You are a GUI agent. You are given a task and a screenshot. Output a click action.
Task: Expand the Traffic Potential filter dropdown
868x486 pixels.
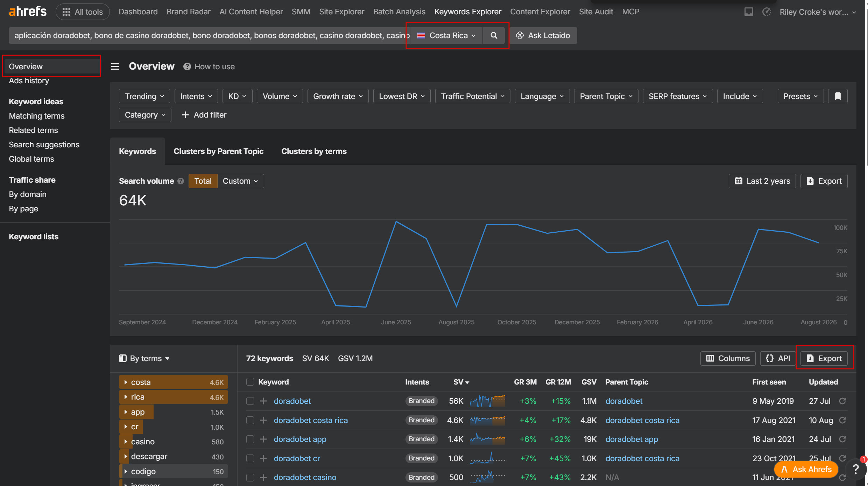[472, 96]
